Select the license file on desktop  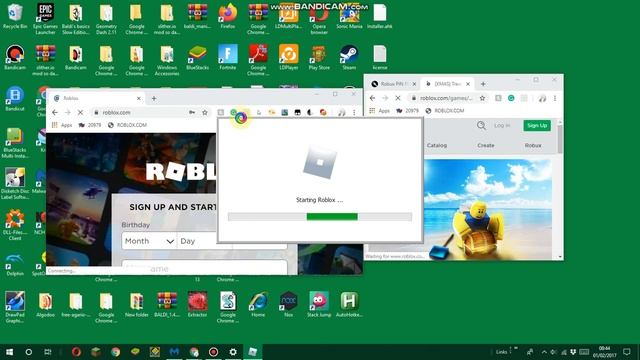[x=380, y=57]
